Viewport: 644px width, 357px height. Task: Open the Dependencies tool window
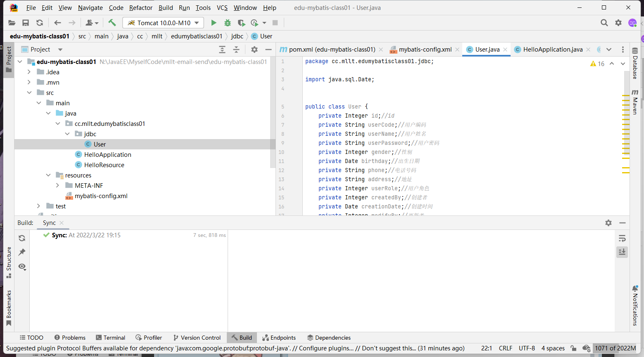click(329, 338)
